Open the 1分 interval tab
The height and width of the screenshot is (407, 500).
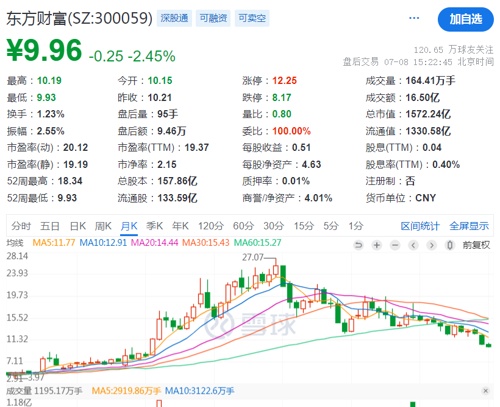coord(356,226)
